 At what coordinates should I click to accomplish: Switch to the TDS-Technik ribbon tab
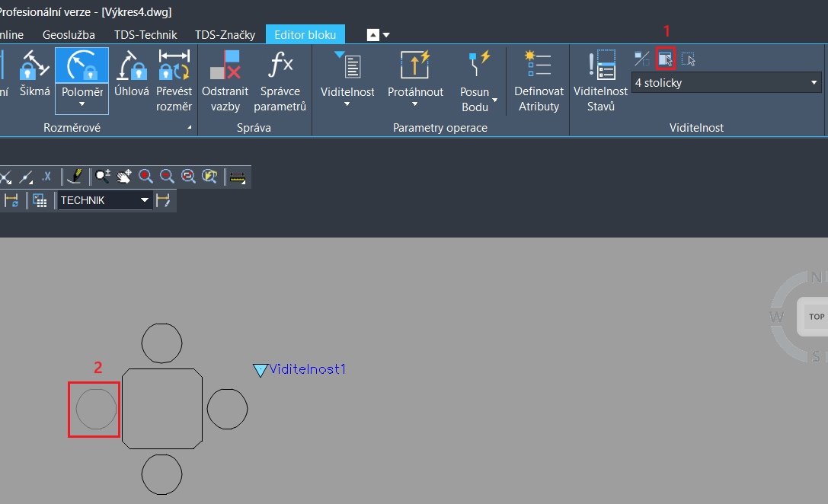pyautogui.click(x=145, y=34)
